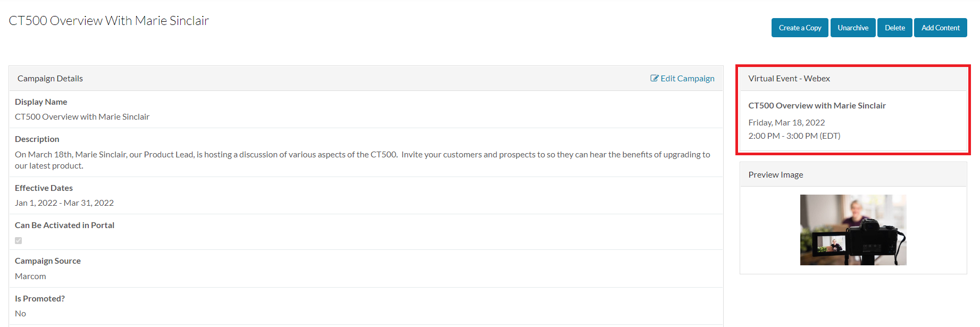The height and width of the screenshot is (327, 980).
Task: Select the CT500 Overview page title
Action: pos(108,20)
